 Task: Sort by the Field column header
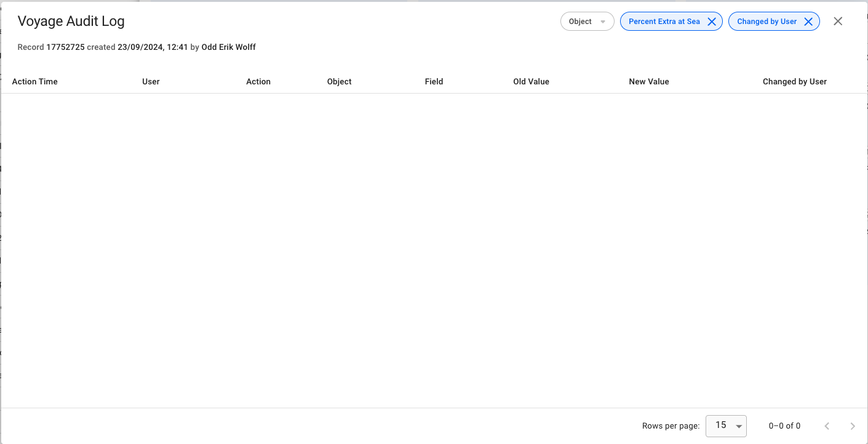pos(434,82)
